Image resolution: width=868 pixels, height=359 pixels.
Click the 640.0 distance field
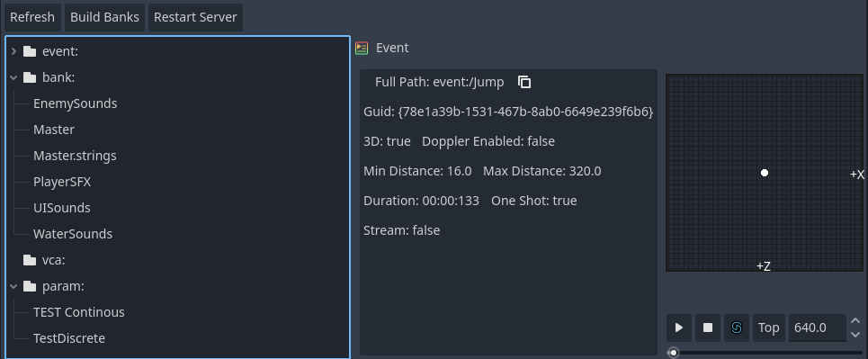pyautogui.click(x=817, y=328)
